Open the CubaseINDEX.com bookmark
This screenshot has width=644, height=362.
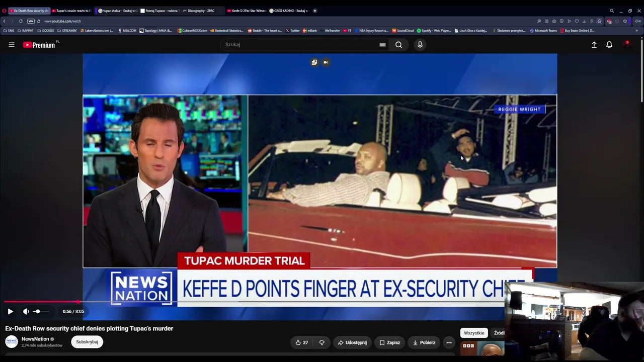(193, 31)
